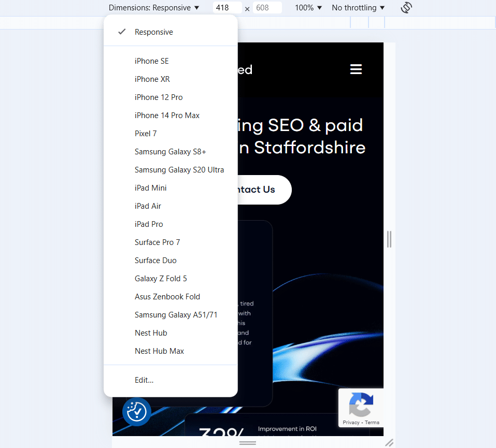Click the bottom viewport height handle
The width and height of the screenshot is (496, 448).
pyautogui.click(x=248, y=443)
